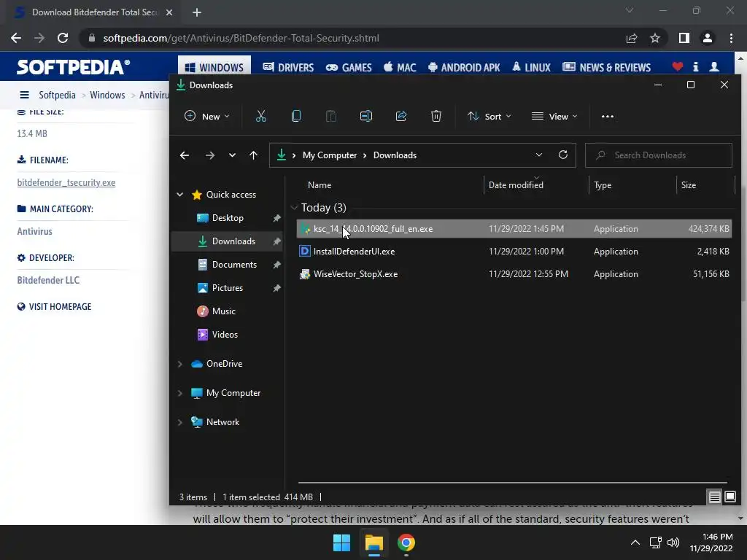The image size is (747, 560).
Task: Open the WINDOWS tab on Softpedia
Action: (214, 68)
